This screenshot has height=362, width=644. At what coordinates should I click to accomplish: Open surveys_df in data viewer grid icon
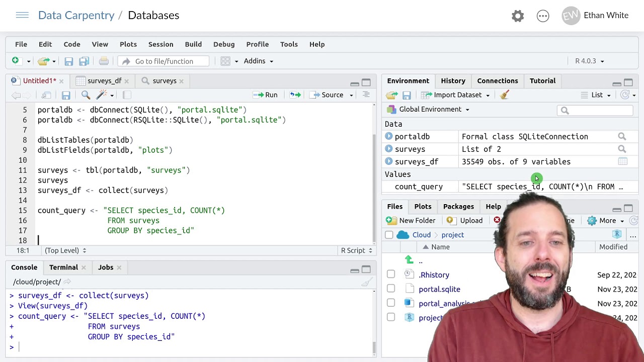click(x=622, y=161)
